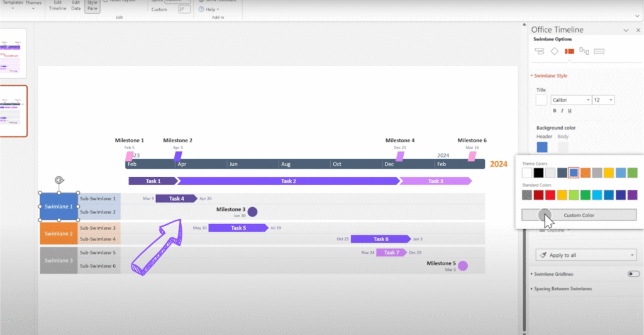Open Office Timeline pane options chevron
644x335 pixels.
coord(626,30)
